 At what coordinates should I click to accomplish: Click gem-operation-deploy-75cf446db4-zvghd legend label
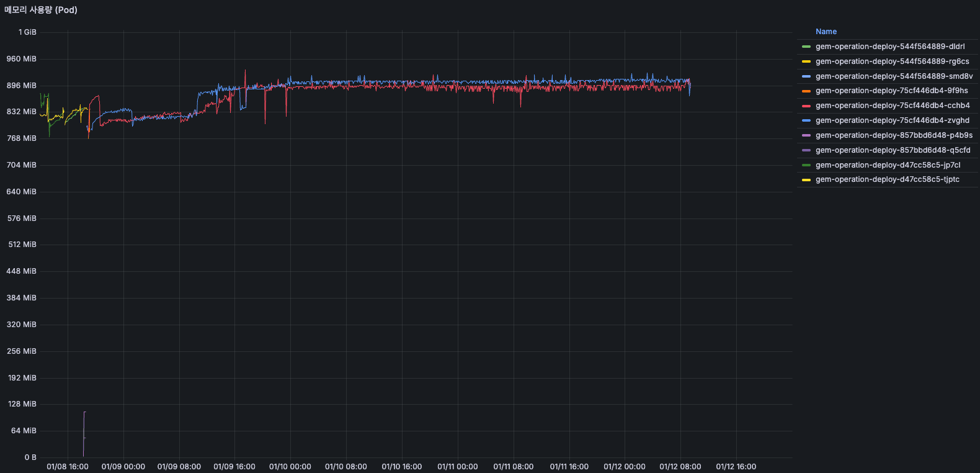[892, 120]
